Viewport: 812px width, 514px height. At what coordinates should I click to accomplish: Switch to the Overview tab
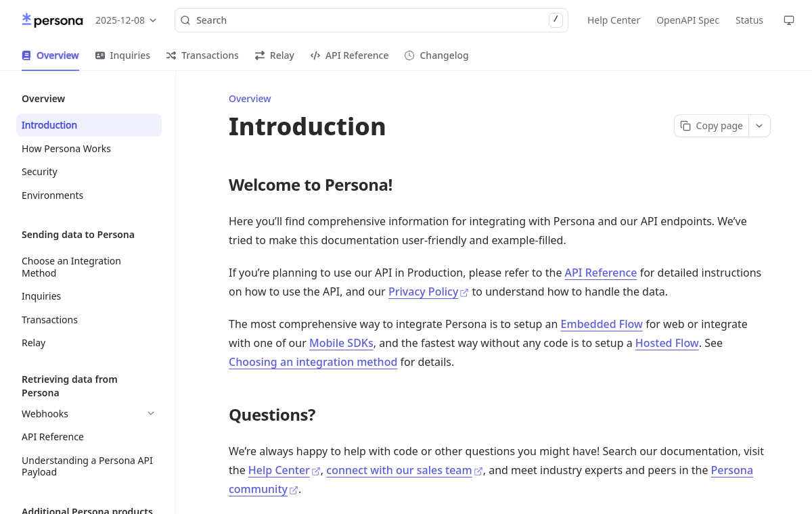point(50,55)
